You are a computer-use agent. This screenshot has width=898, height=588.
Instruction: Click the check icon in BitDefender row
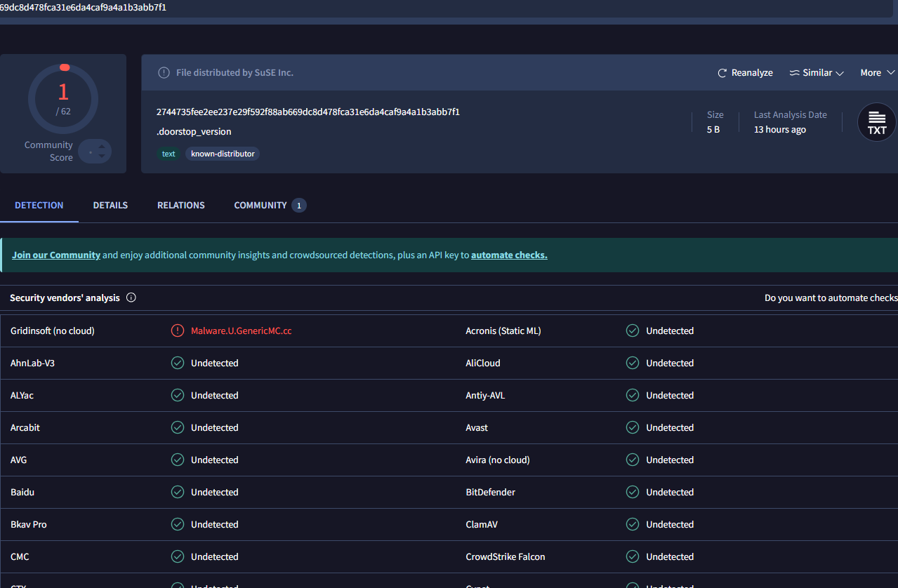pos(633,492)
